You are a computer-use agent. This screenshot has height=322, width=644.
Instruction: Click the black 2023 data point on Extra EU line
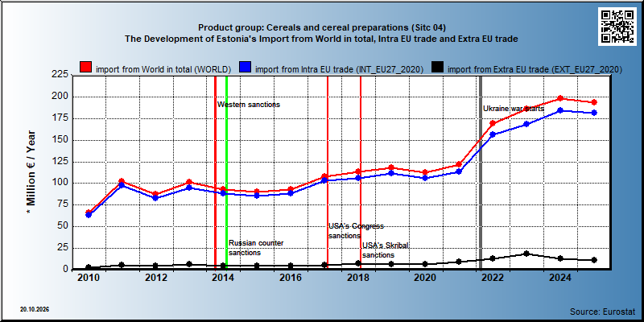point(526,254)
